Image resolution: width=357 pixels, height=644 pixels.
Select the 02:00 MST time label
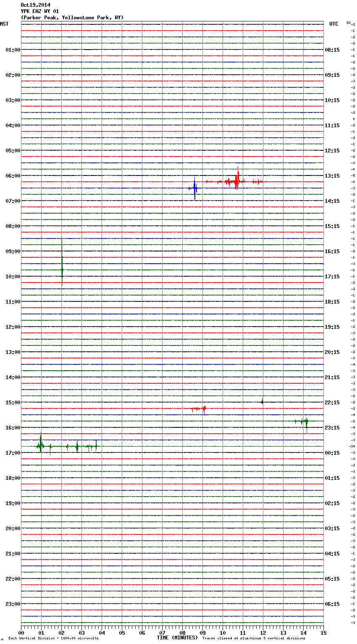[13, 75]
